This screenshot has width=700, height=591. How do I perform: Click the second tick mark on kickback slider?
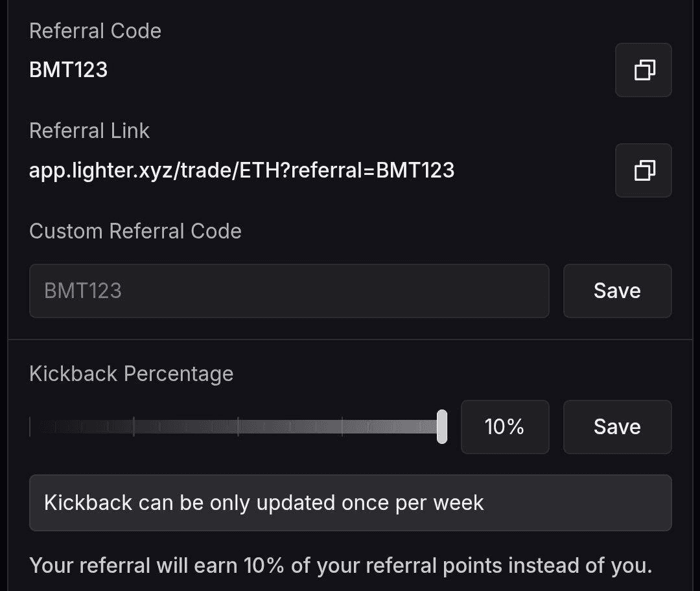tap(134, 427)
